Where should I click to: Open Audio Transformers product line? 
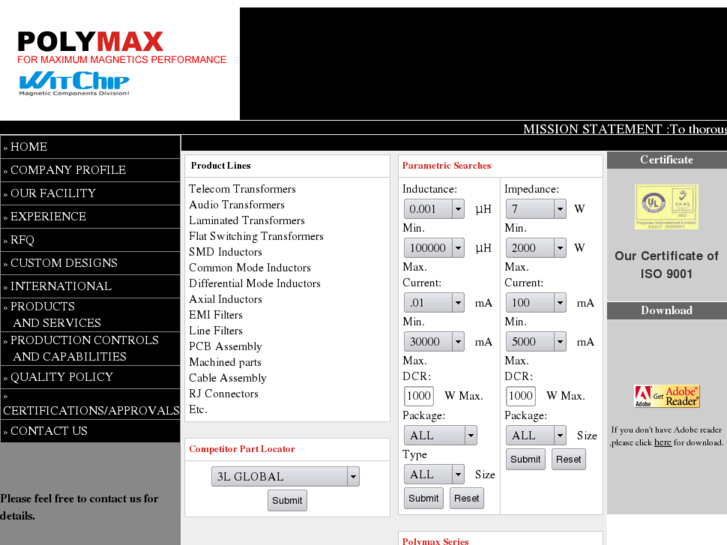pyautogui.click(x=236, y=205)
